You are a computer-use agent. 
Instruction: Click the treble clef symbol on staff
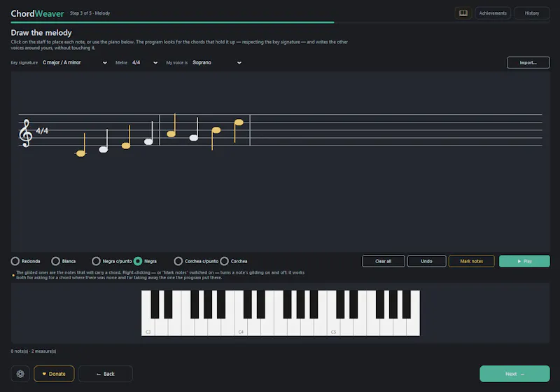(x=26, y=133)
